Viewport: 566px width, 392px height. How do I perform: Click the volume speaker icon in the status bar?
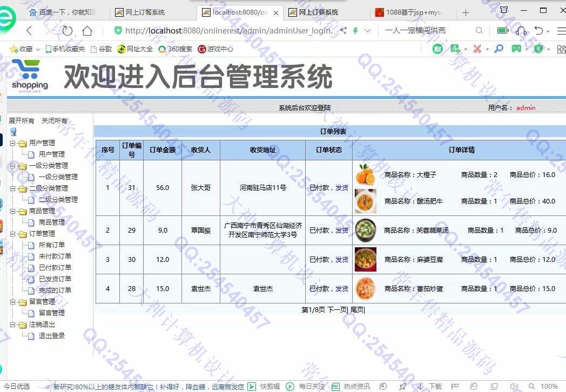click(x=514, y=387)
